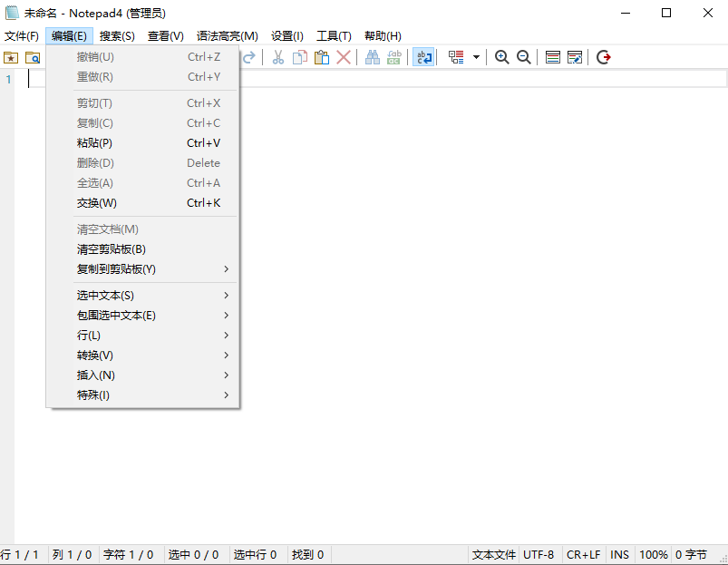Click the zoom in magnifier icon
Screen dimensions: 728x565
coord(502,57)
